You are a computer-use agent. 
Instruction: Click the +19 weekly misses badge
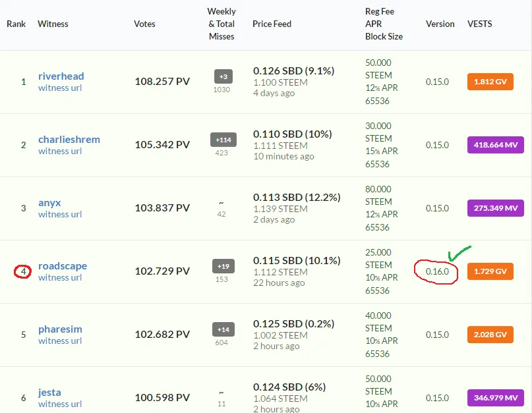pos(223,266)
